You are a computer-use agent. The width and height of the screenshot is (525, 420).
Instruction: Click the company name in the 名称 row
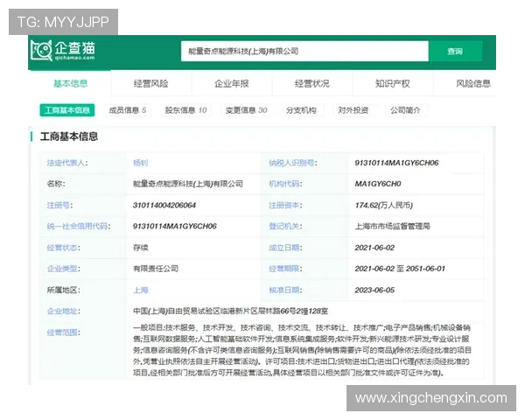point(188,184)
